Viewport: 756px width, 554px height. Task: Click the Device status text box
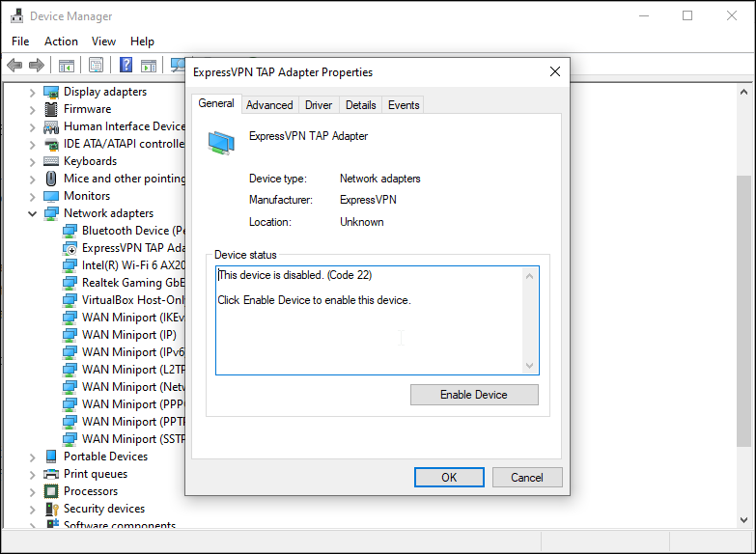(378, 320)
